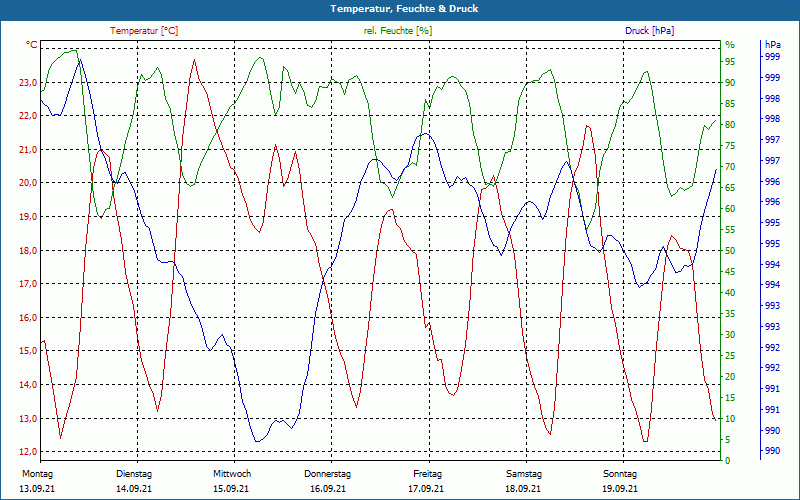Select the blue 'Druck [hPa]' legend label
800x500 pixels.
[649, 31]
